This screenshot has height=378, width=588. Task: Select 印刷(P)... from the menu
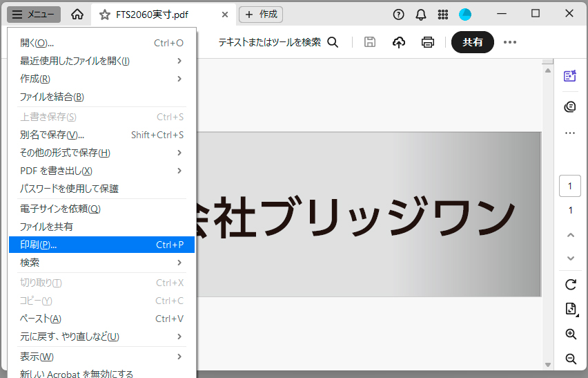click(101, 245)
